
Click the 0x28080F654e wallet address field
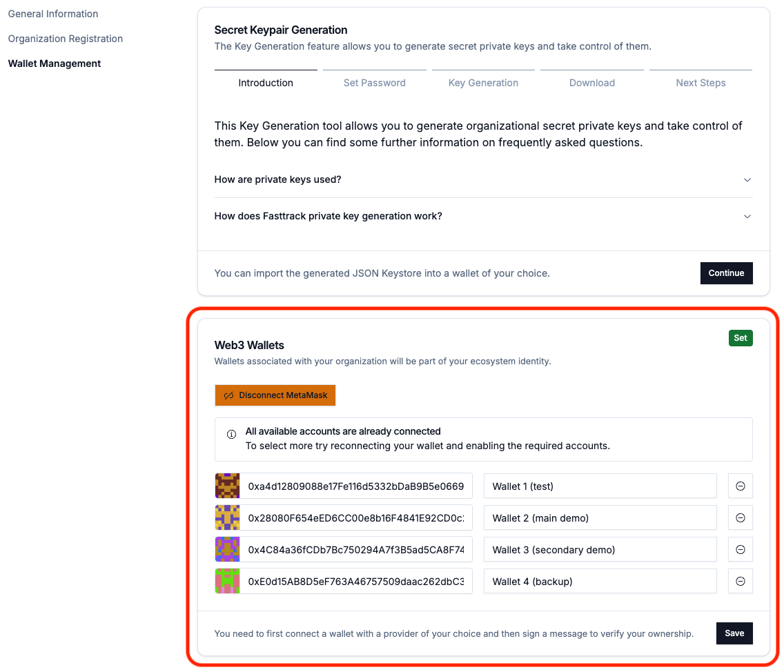click(356, 517)
